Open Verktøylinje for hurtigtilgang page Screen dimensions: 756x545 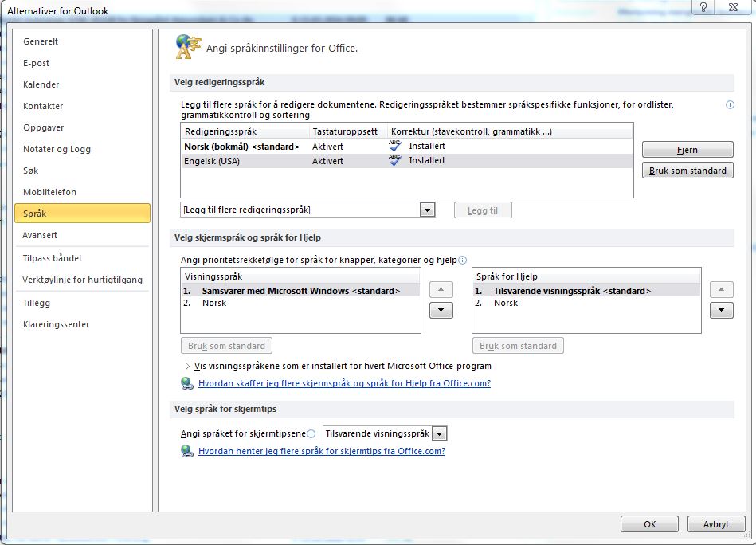82,280
